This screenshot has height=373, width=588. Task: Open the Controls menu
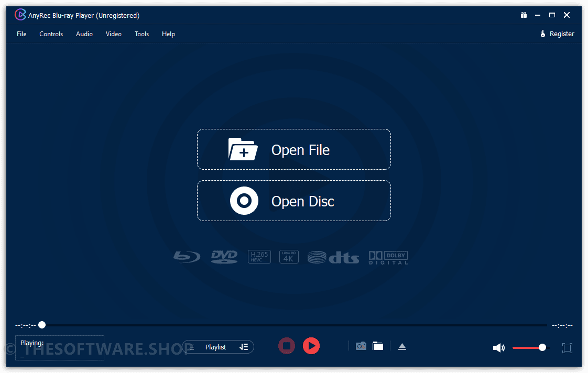51,34
